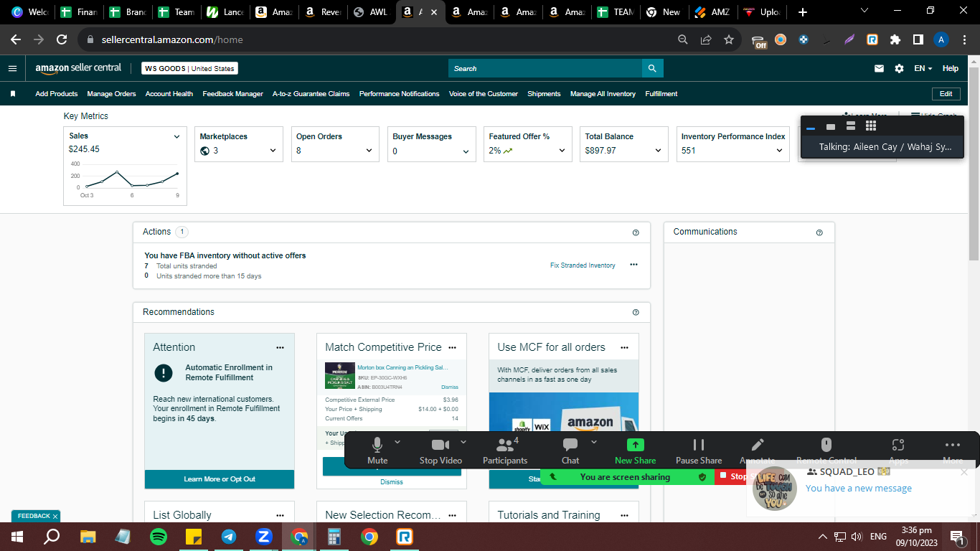The image size is (980, 551).
Task: Open a new Chrome tab
Action: tap(802, 12)
